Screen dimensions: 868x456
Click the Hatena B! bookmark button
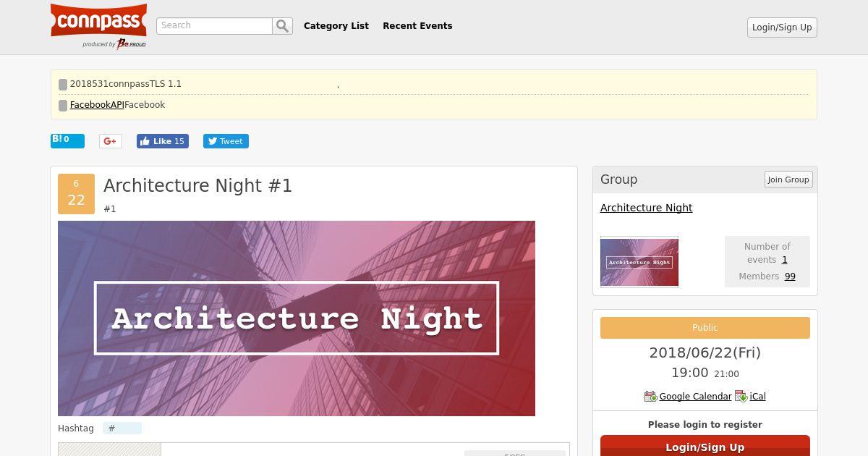click(x=67, y=140)
